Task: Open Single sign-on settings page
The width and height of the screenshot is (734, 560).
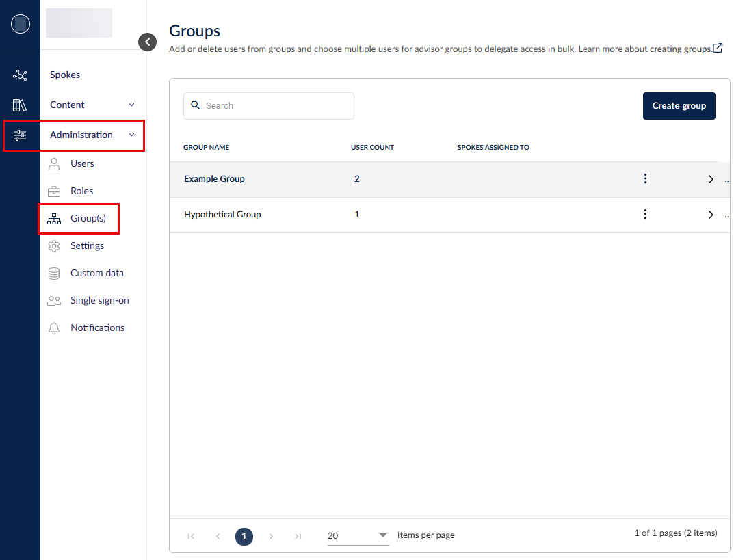Action: click(x=99, y=300)
